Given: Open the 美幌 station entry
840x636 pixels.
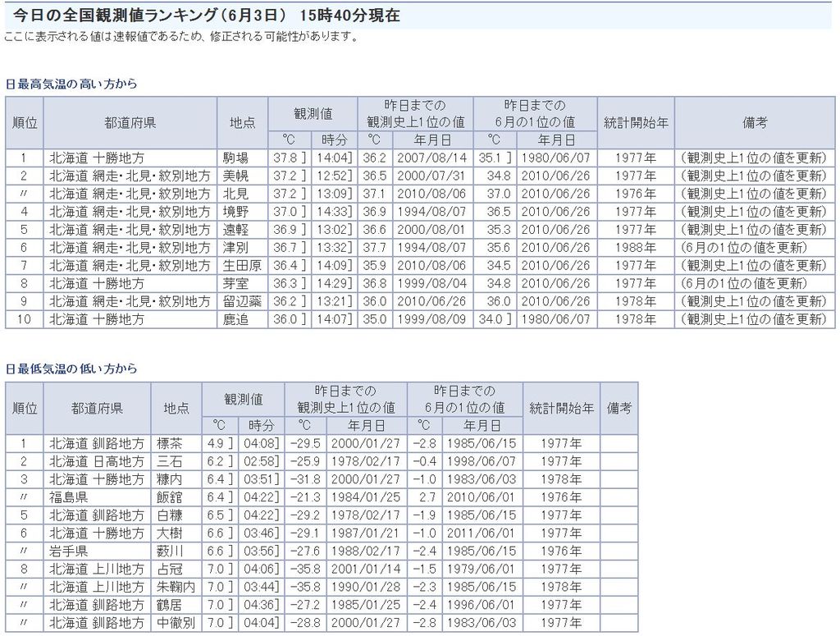Looking at the screenshot, I should coord(235,176).
